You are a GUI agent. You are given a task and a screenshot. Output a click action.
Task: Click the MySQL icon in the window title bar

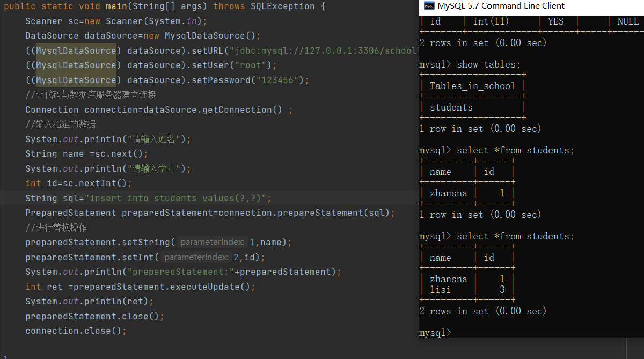pyautogui.click(x=429, y=6)
